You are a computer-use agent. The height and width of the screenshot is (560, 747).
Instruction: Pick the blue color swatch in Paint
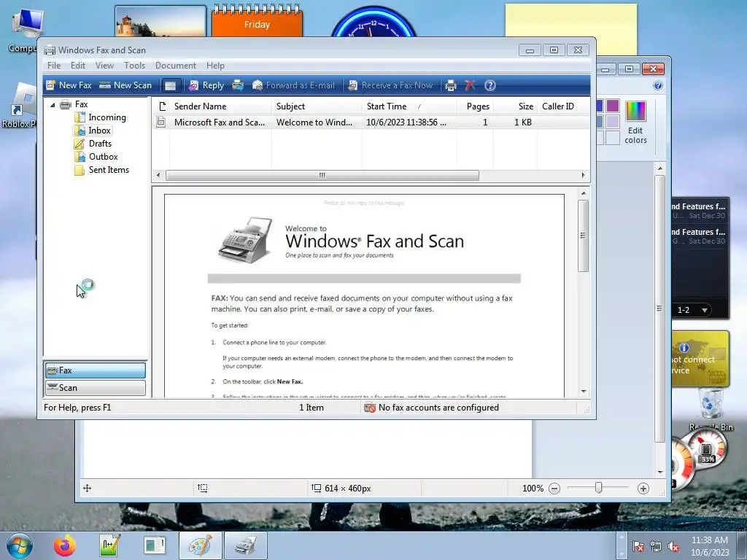pos(600,106)
